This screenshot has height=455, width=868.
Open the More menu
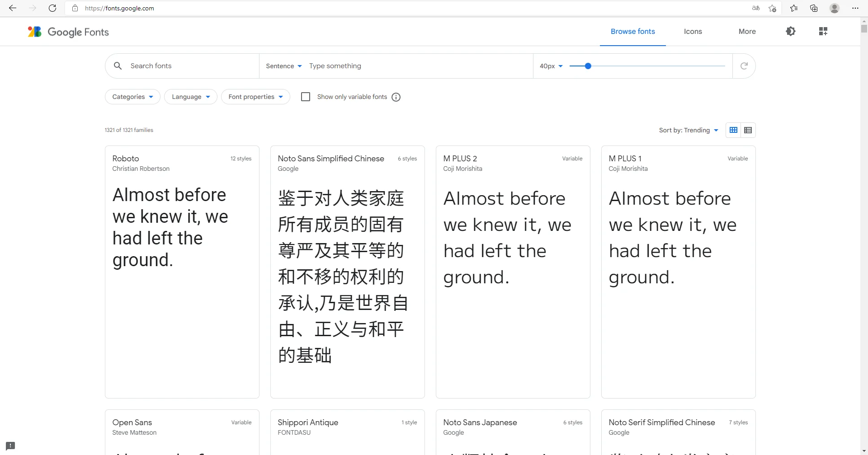pos(747,31)
